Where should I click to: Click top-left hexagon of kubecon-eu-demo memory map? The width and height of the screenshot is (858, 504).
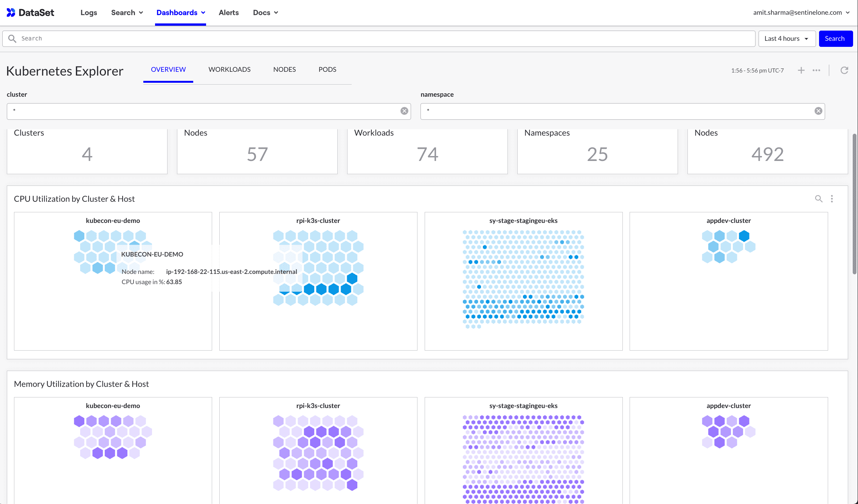pos(79,421)
